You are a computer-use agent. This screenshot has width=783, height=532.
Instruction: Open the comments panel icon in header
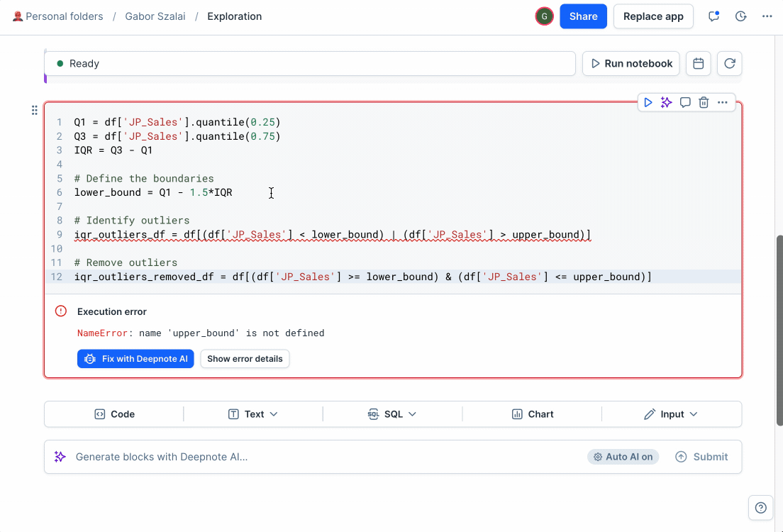(x=713, y=16)
